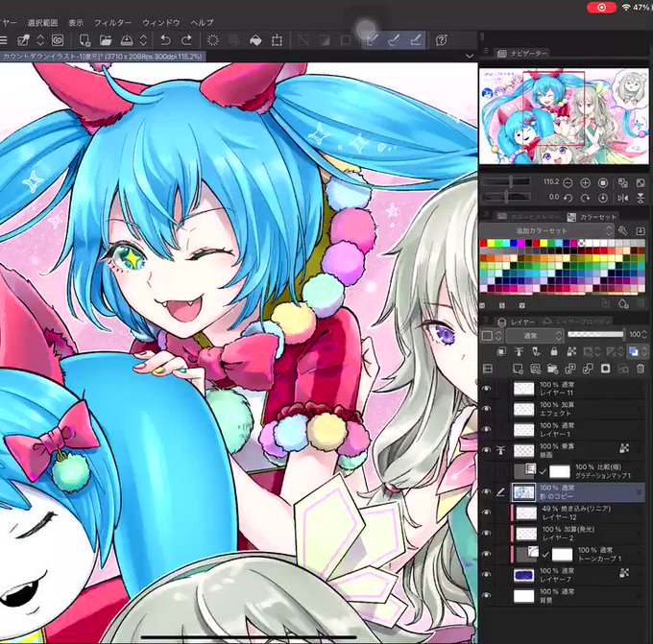Image resolution: width=653 pixels, height=644 pixels.
Task: Hide layer レイヤー 12 with its eye
Action: coord(486,513)
